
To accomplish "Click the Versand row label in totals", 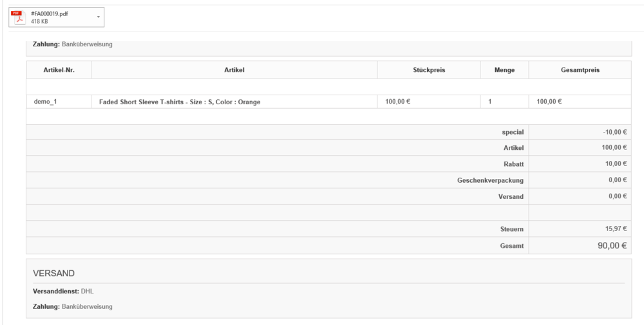I will click(x=511, y=196).
